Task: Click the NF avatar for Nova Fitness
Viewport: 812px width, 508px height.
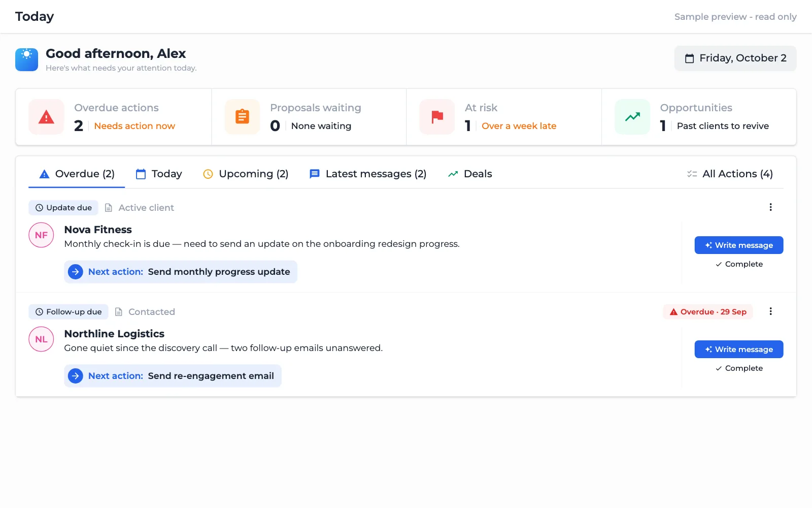Action: (41, 235)
